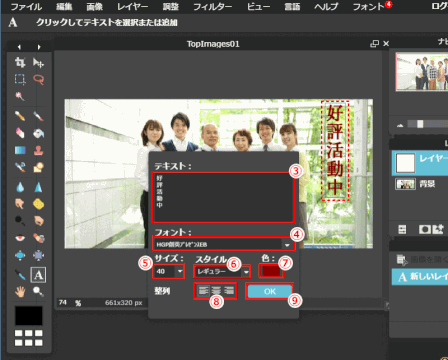Open the フィルター menu
This screenshot has width=448, height=360.
[x=213, y=6]
